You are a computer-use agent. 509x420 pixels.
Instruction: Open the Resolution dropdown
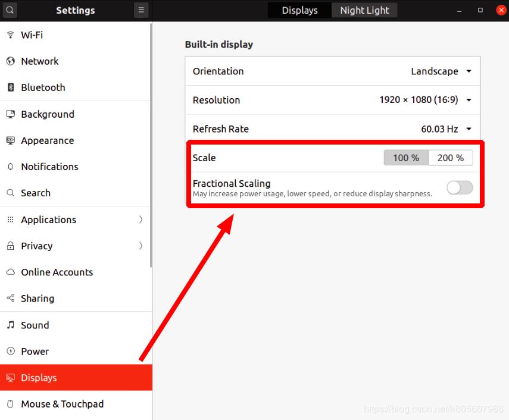(x=425, y=100)
